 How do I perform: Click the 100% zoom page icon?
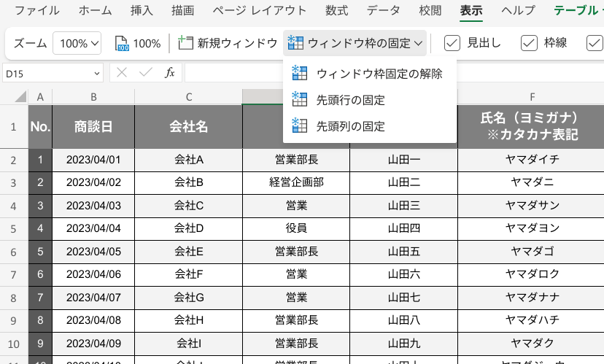[x=122, y=43]
